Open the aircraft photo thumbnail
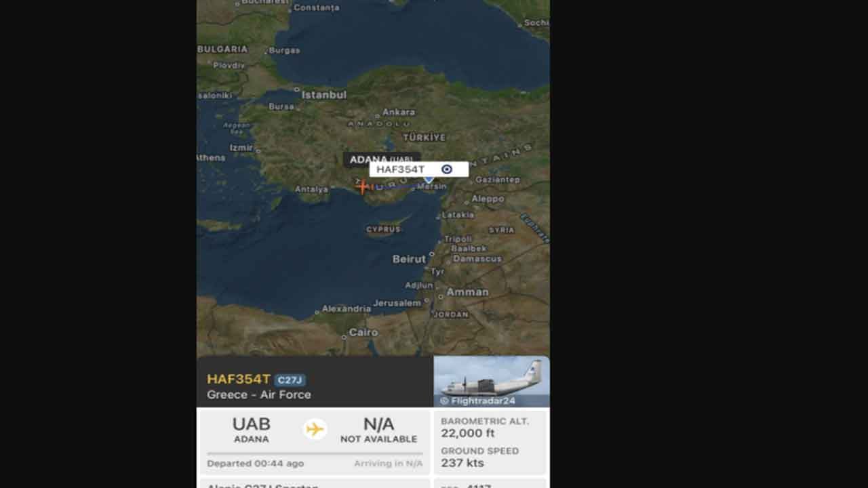The image size is (868, 488). click(x=492, y=382)
